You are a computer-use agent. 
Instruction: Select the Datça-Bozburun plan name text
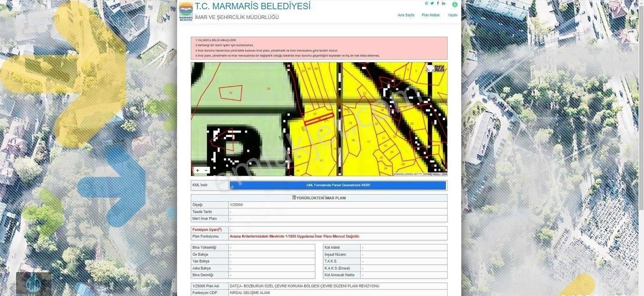click(x=304, y=286)
